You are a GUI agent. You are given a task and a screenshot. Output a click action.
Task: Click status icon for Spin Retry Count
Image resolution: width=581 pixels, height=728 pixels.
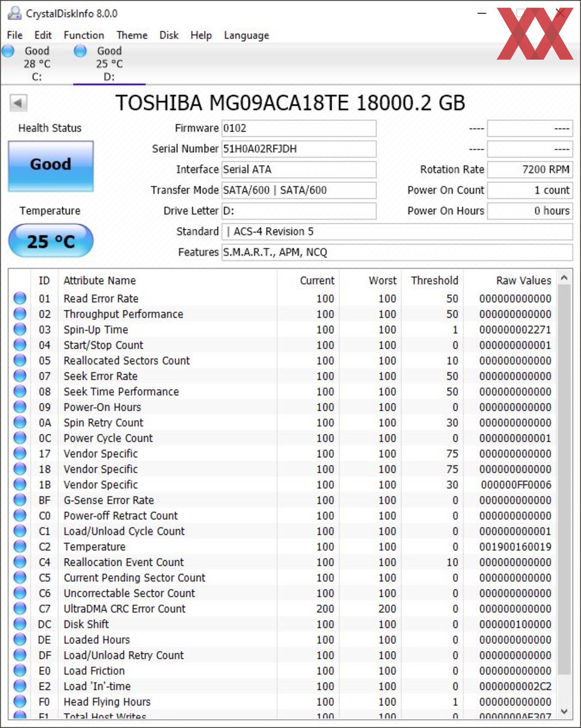20,422
